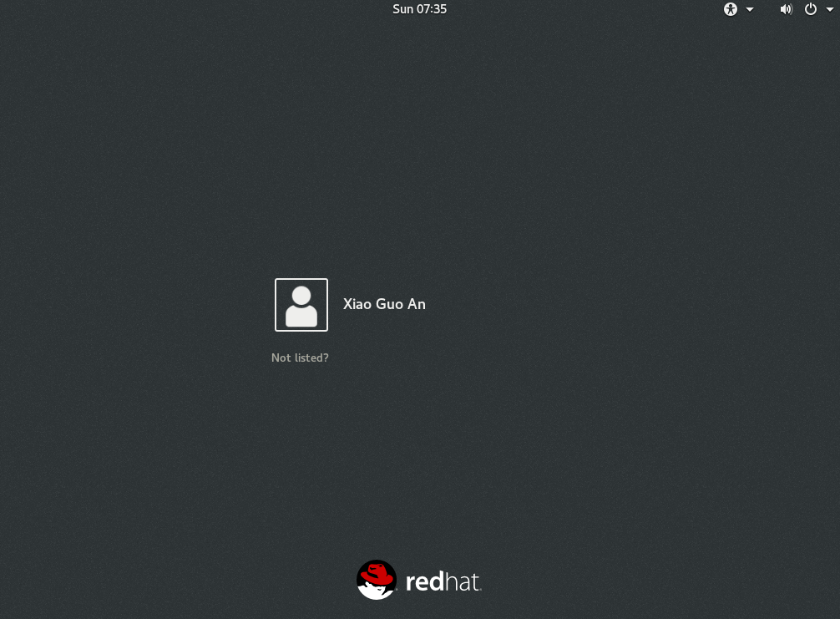Expand the arrow beside the accessibility icon

(x=750, y=9)
